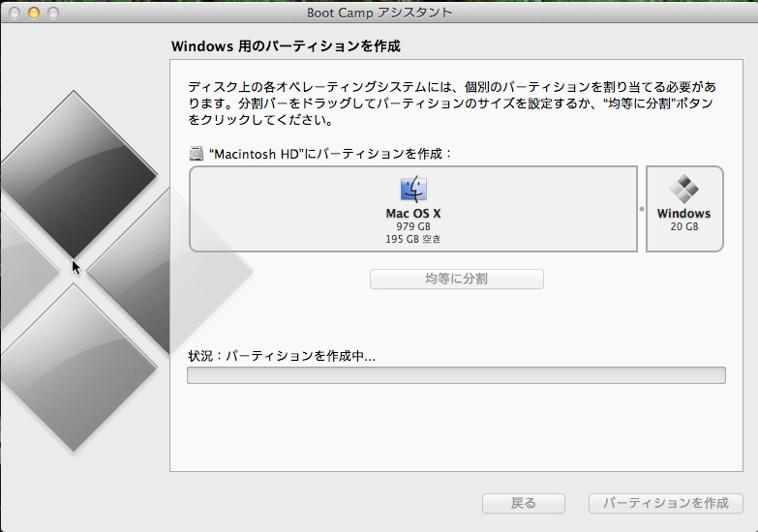
Task: Click the Macintosh HD hard disk icon
Action: click(197, 154)
